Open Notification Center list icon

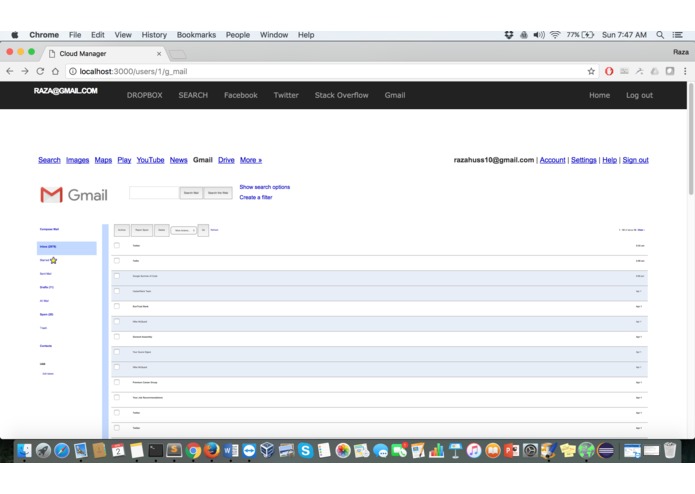(677, 35)
